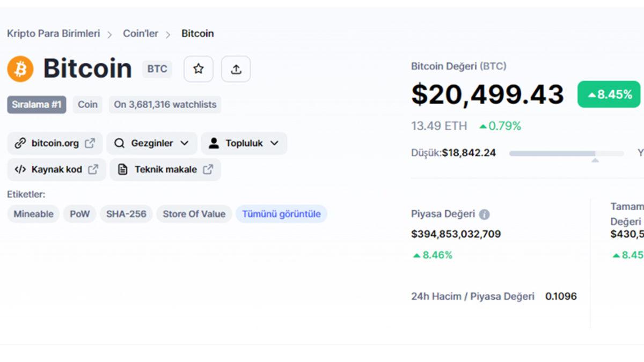The width and height of the screenshot is (644, 362).
Task: Select the Kaynak kod source code icon
Action: 20,169
